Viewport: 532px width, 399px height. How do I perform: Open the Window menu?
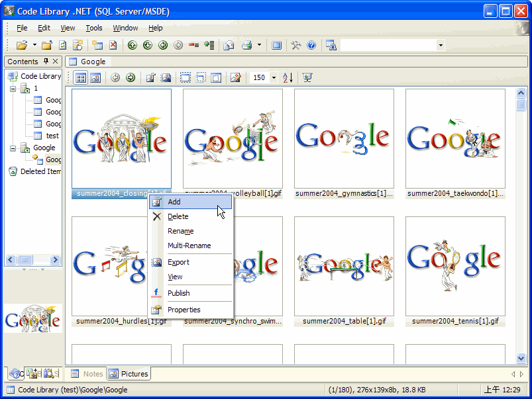click(x=125, y=28)
